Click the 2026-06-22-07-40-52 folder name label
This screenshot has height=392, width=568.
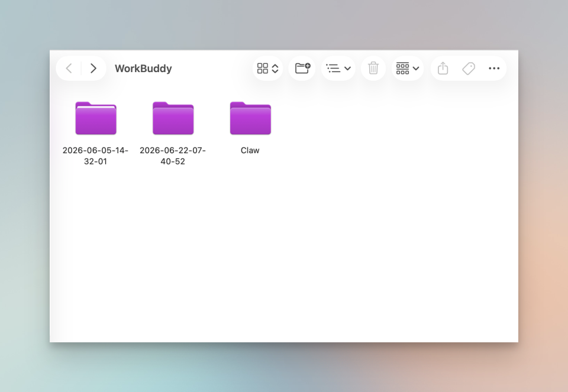pyautogui.click(x=173, y=155)
